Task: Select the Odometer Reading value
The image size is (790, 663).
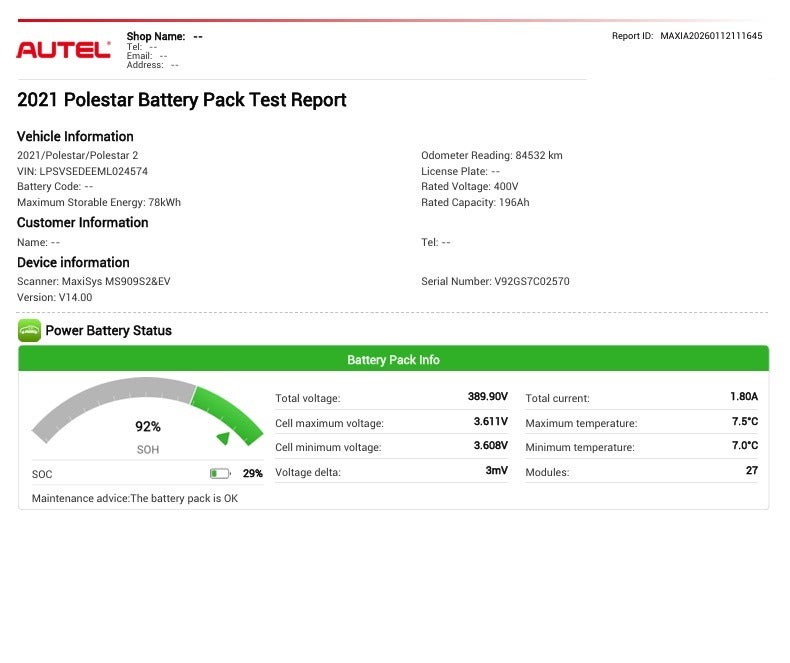Action: [538, 156]
